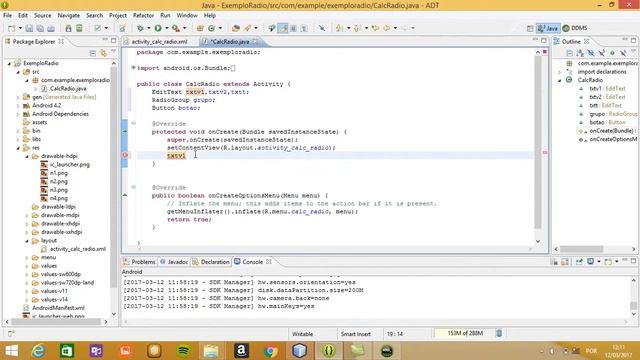This screenshot has height=360, width=640.
Task: Click the Windows Start button
Action: click(11, 351)
